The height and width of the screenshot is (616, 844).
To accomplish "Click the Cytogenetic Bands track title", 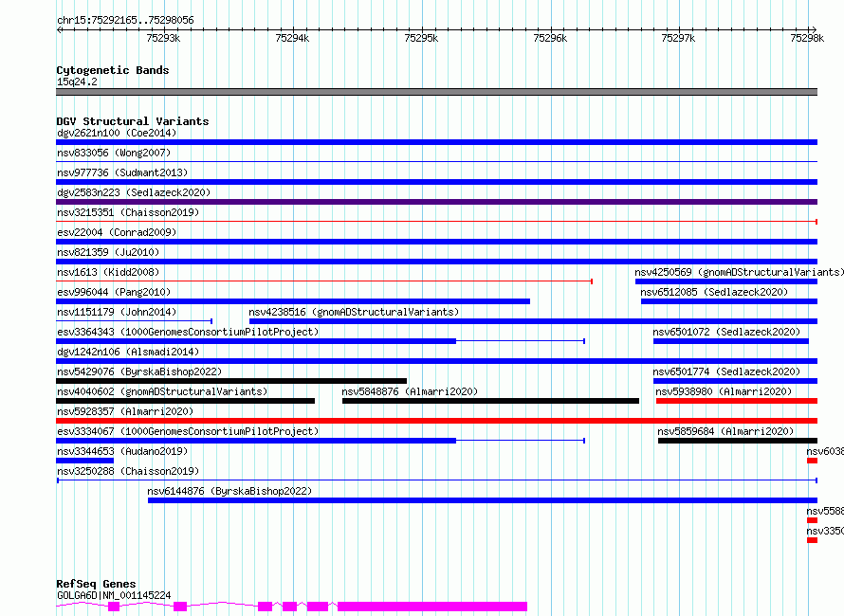I will (113, 70).
